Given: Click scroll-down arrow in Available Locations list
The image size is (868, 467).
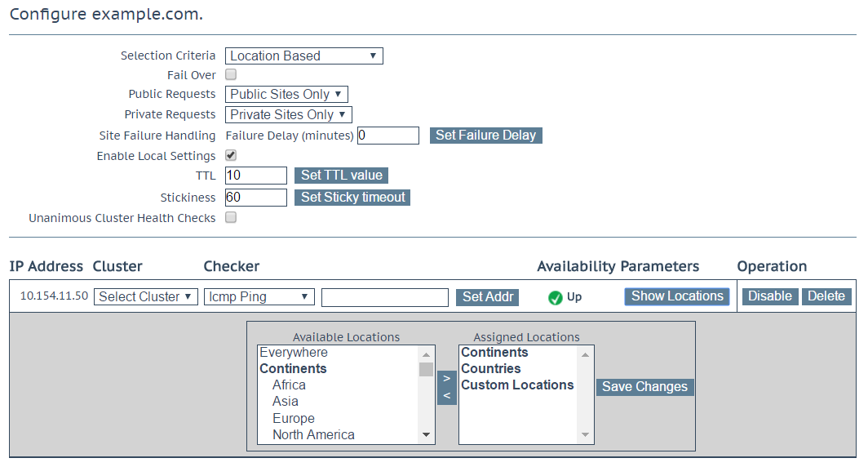Looking at the screenshot, I should [x=426, y=435].
